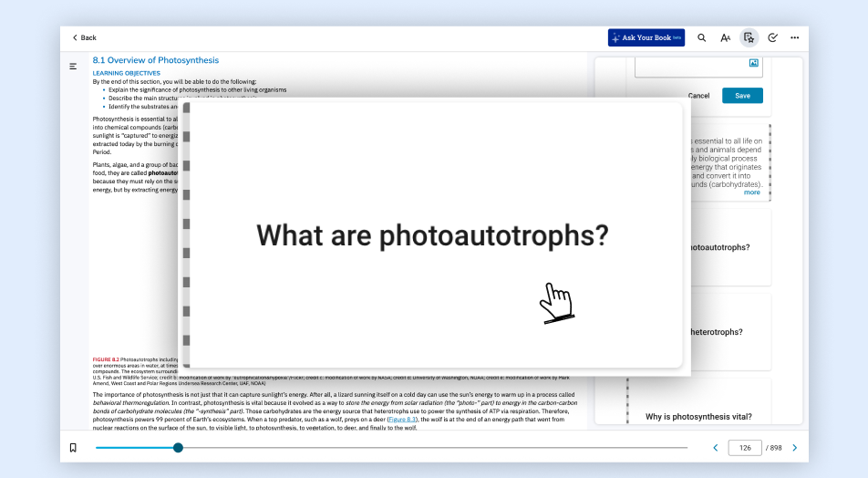Expand highlighted passage with 'more' link
Viewport: 868px width, 478px height.
click(751, 192)
